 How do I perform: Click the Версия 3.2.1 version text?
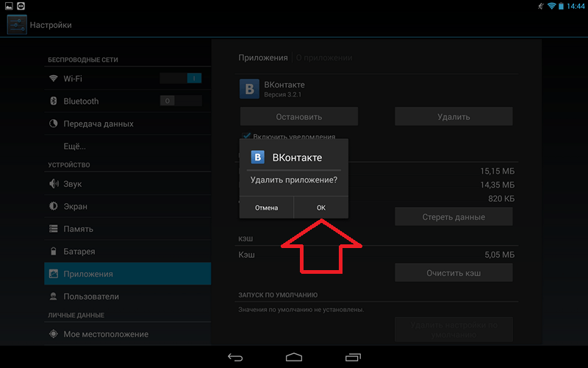coord(282,95)
